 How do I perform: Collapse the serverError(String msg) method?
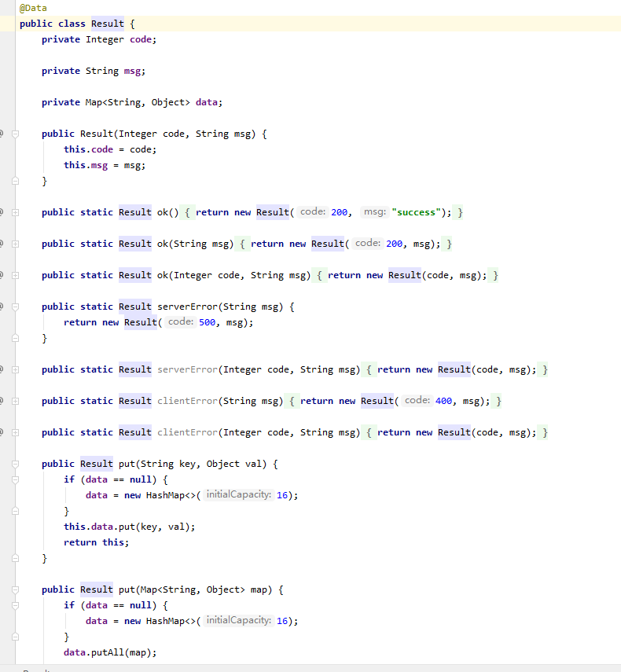point(16,307)
